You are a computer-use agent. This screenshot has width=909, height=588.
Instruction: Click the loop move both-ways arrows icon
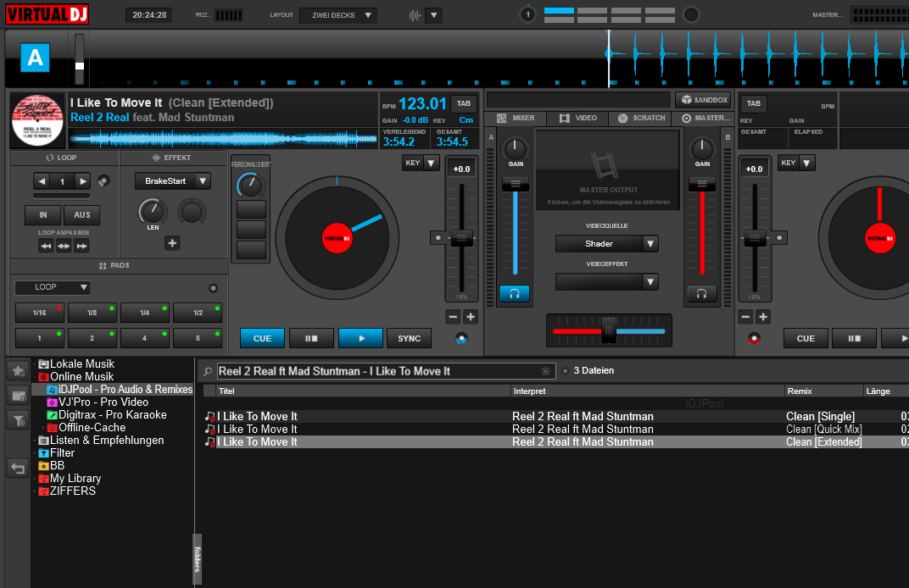(64, 247)
